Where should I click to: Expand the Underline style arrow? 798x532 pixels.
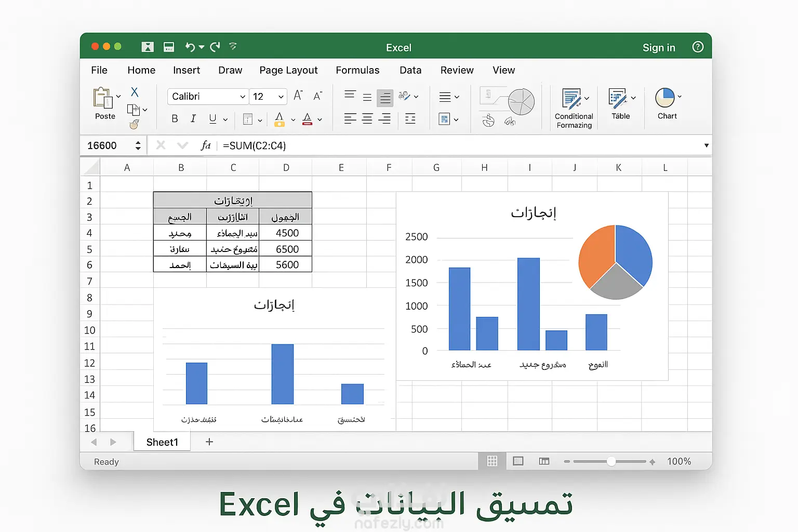tap(225, 119)
